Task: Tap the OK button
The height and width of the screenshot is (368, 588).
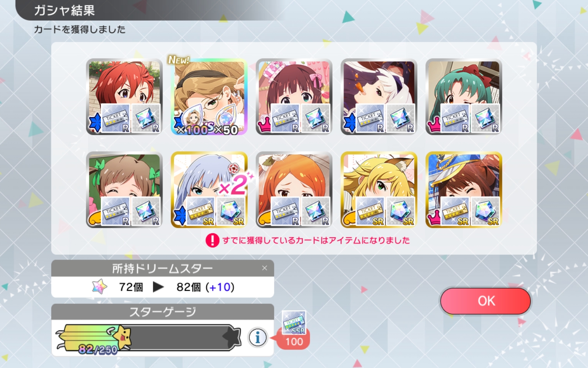Action: point(486,301)
